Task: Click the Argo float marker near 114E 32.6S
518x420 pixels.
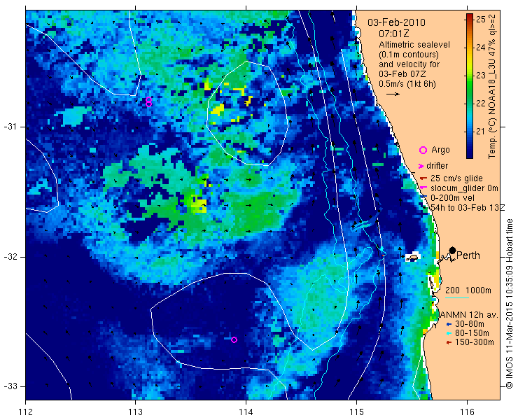Action: coord(234,339)
